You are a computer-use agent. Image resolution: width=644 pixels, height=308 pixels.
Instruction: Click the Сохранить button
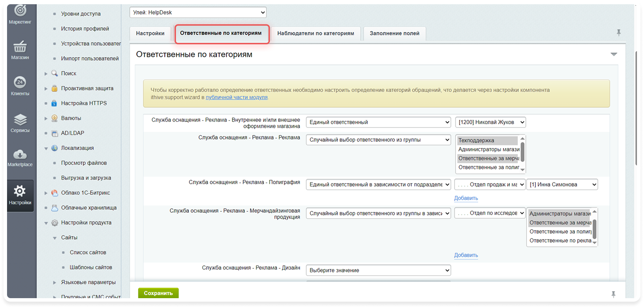[x=158, y=293]
